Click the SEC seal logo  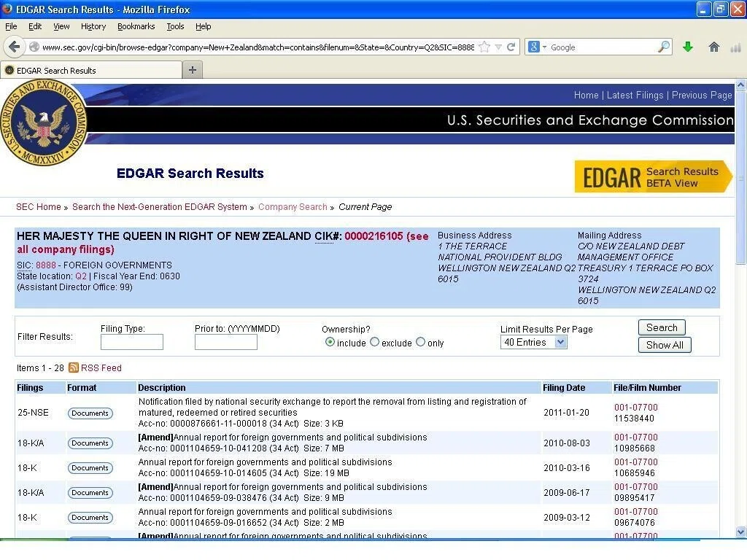44,123
